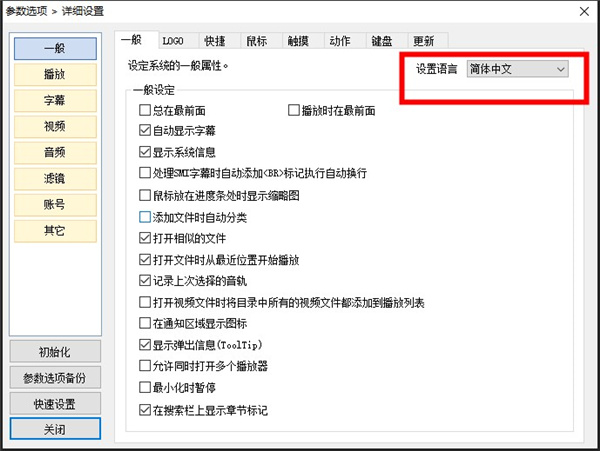Open the 鼠标 tab
The height and width of the screenshot is (451, 600).
click(x=256, y=41)
